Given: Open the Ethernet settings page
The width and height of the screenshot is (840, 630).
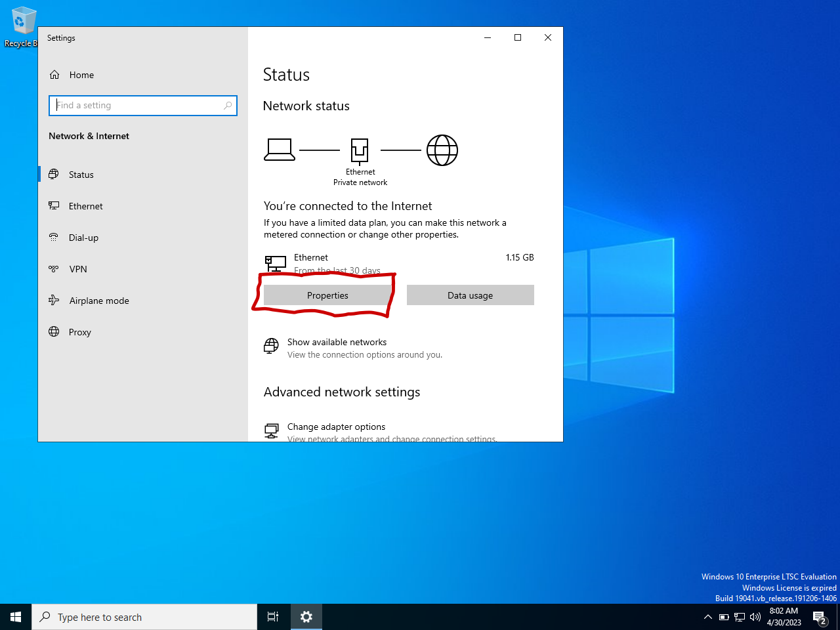Looking at the screenshot, I should click(85, 206).
